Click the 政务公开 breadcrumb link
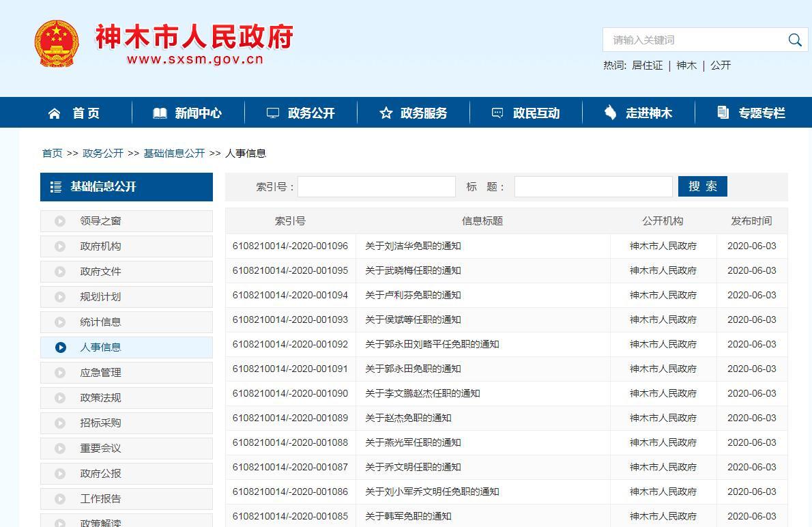The height and width of the screenshot is (527, 812). coord(103,154)
